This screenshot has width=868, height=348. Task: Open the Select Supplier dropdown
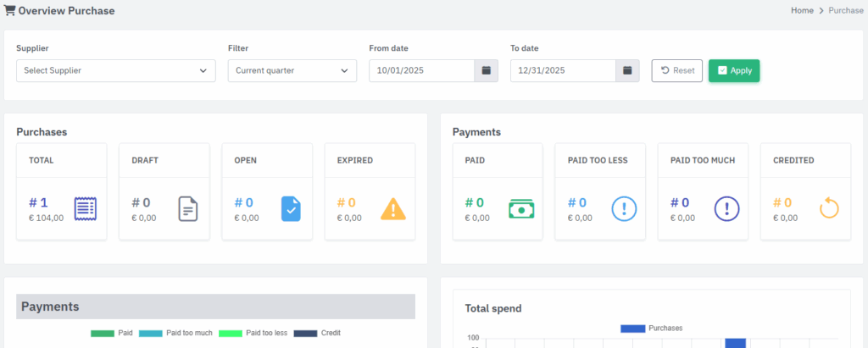(115, 70)
